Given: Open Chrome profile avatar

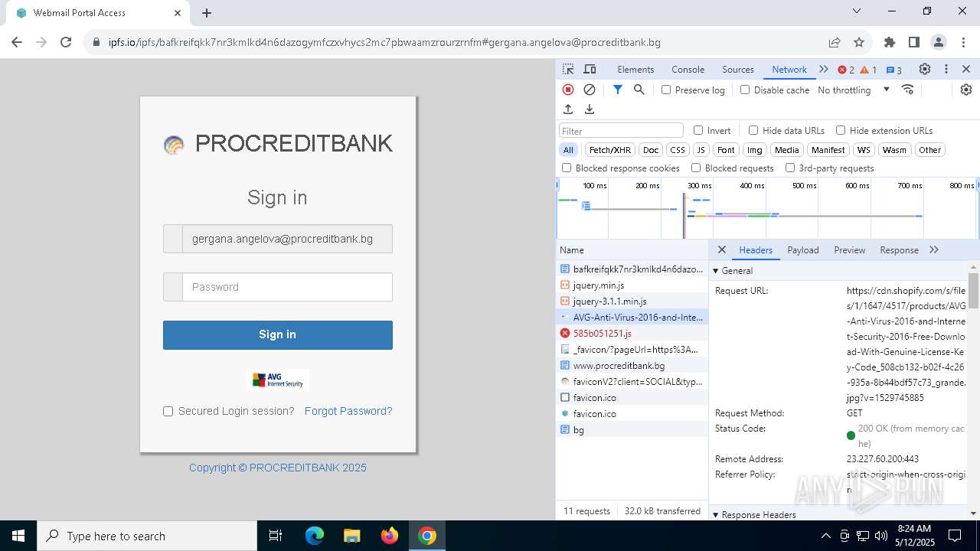Looking at the screenshot, I should [939, 42].
